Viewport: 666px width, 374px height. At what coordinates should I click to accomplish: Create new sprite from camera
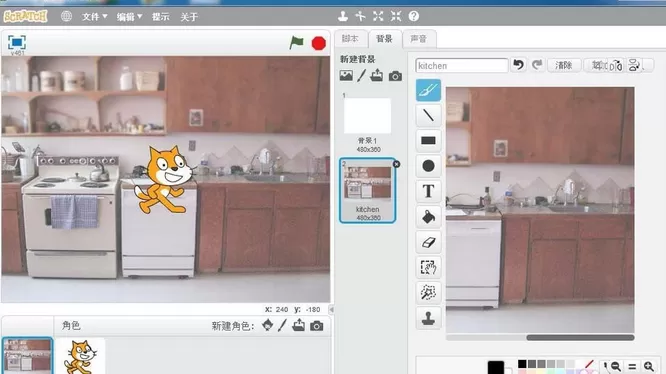click(x=316, y=326)
